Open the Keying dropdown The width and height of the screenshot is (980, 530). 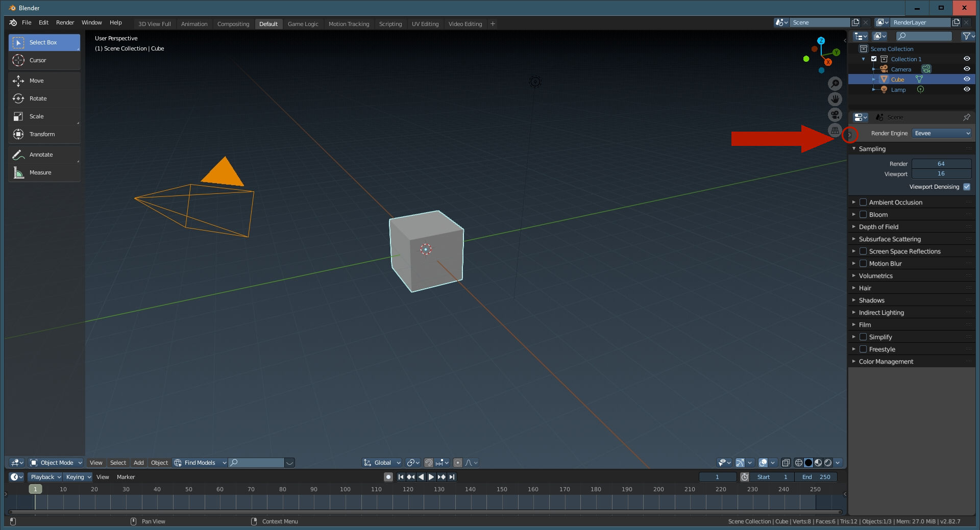78,477
